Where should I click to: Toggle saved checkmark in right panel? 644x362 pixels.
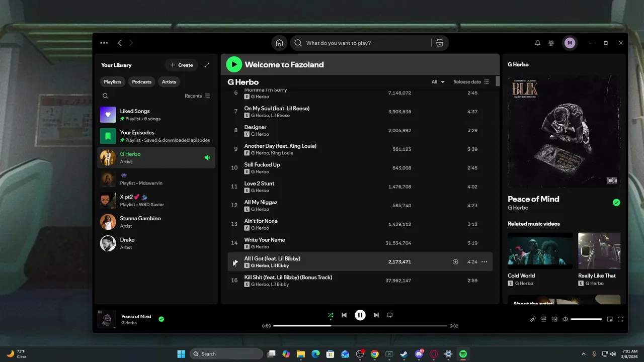click(616, 203)
